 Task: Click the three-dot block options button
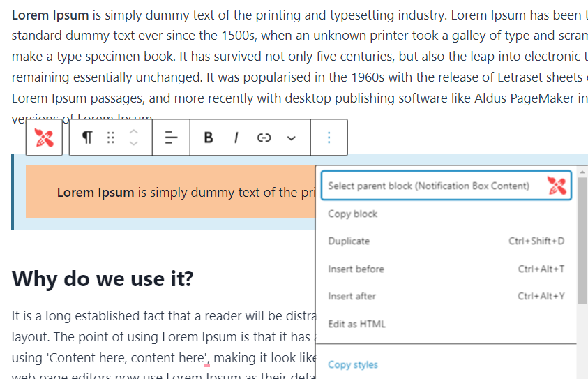(x=329, y=138)
